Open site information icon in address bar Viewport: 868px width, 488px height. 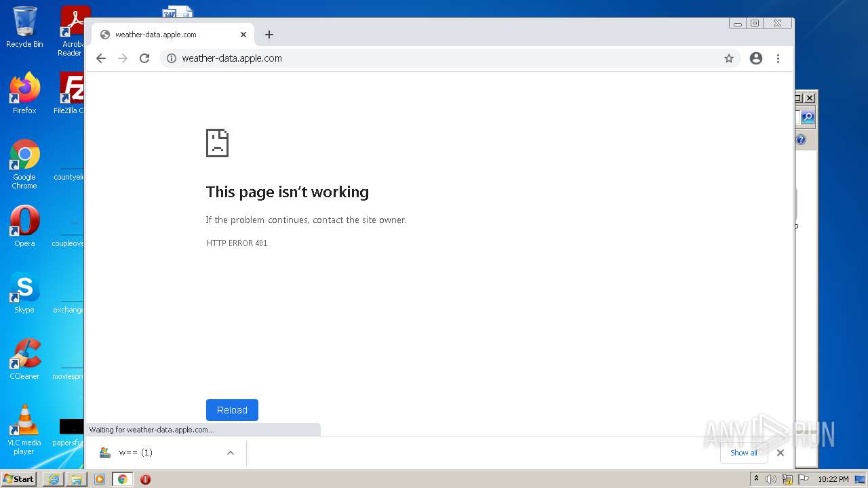coord(172,58)
